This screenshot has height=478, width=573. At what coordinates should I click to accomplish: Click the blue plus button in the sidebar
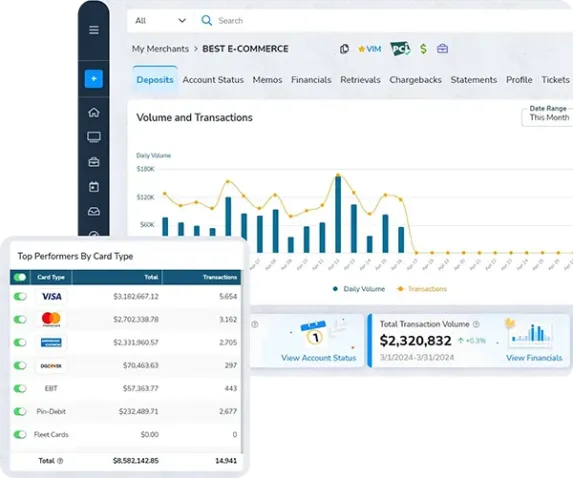click(94, 79)
